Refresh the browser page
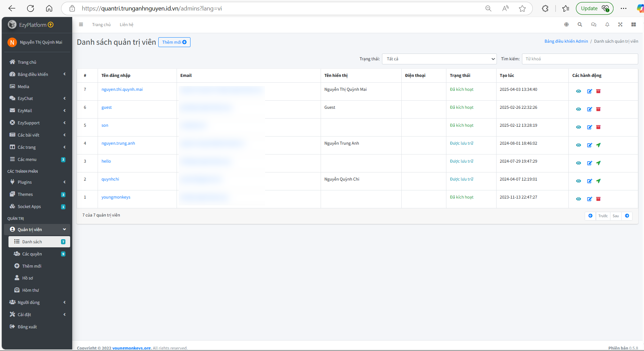 [x=31, y=8]
